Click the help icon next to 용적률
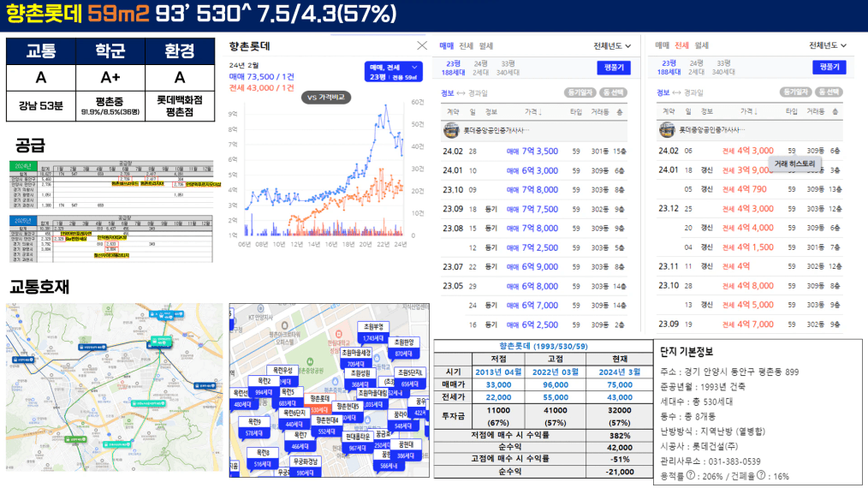 click(x=690, y=475)
